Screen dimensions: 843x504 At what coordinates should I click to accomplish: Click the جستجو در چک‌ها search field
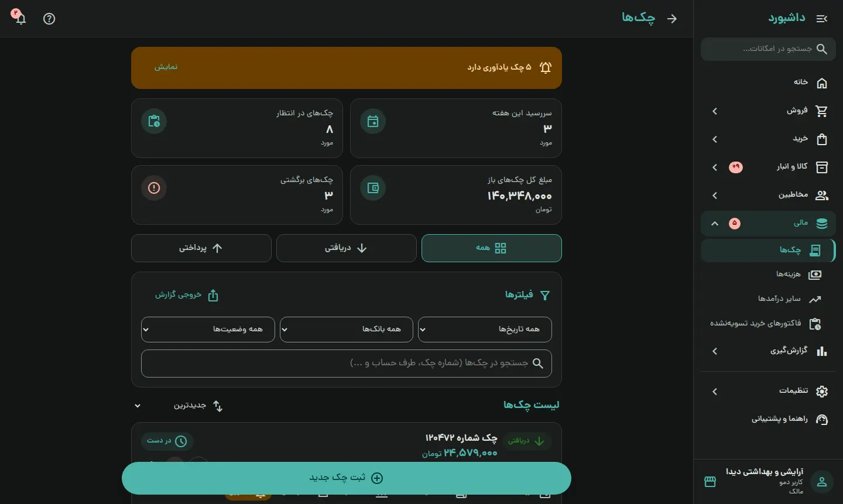point(347,364)
